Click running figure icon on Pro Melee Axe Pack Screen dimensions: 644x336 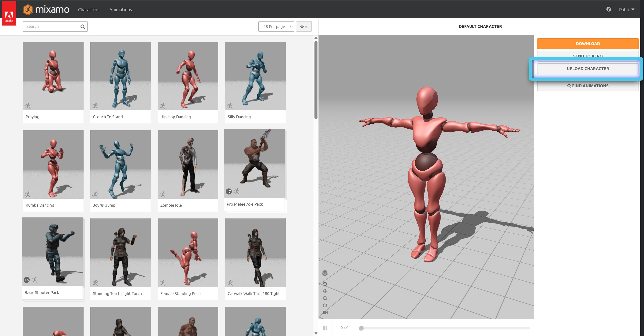pos(236,191)
